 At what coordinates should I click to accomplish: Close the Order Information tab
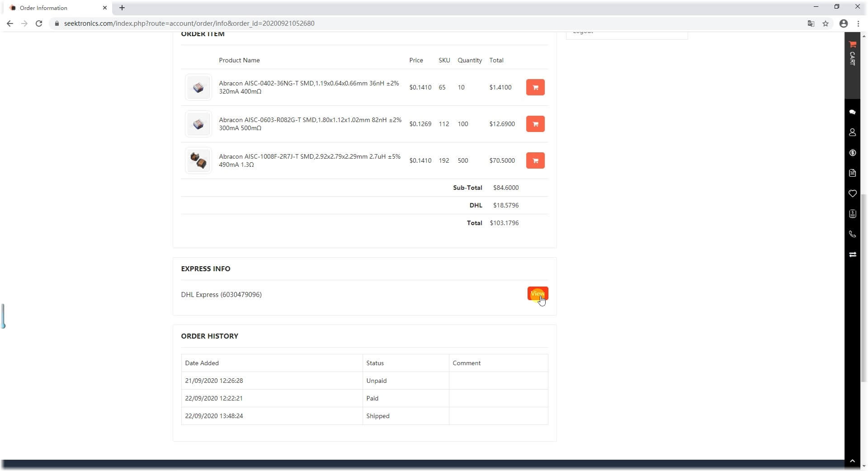coord(104,8)
